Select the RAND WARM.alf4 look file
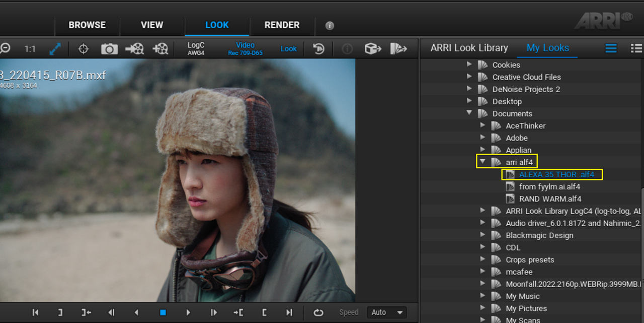The image size is (644, 323). click(550, 199)
